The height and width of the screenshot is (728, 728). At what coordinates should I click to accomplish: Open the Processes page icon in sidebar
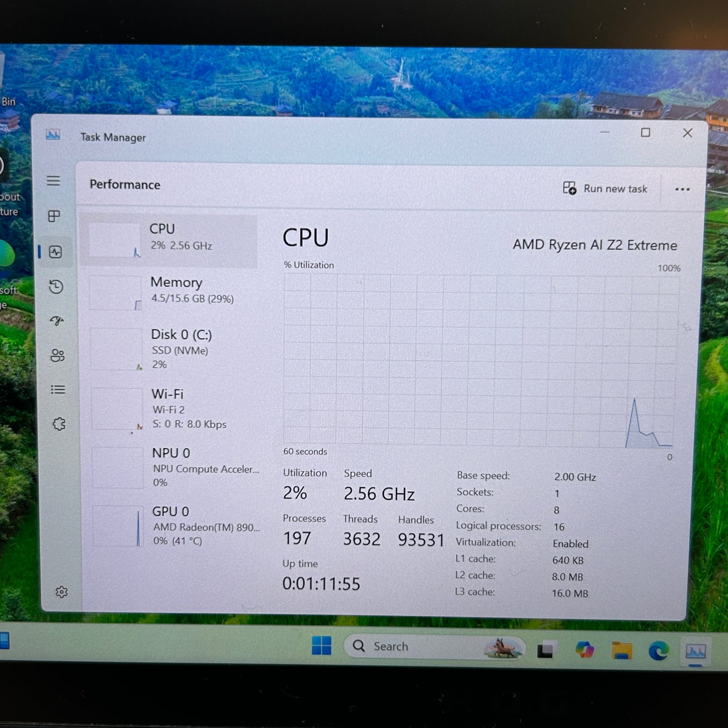54,216
